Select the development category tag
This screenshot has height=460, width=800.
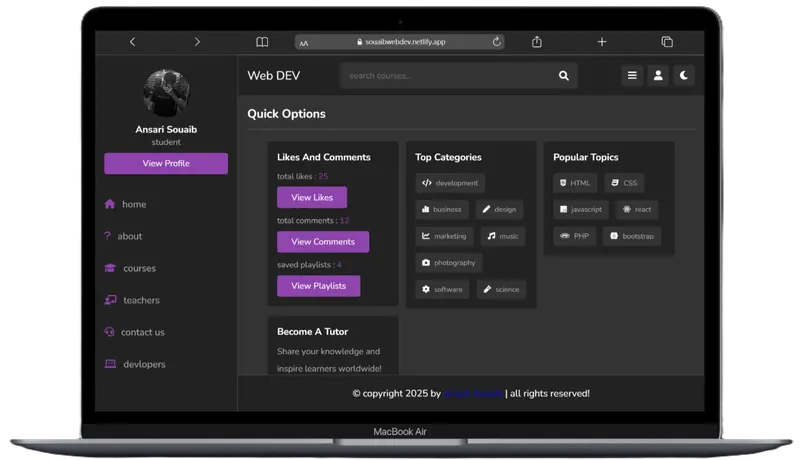click(450, 183)
